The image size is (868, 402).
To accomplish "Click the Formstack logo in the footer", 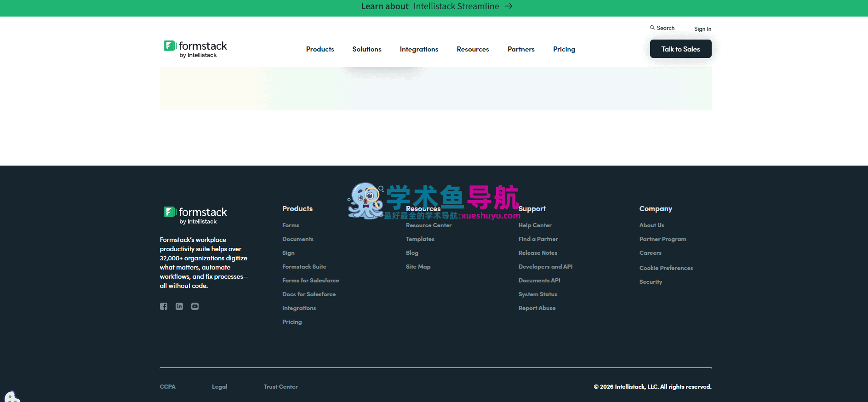I will point(195,215).
